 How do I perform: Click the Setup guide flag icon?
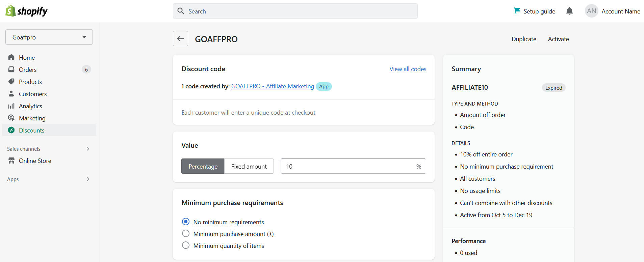pyautogui.click(x=517, y=11)
